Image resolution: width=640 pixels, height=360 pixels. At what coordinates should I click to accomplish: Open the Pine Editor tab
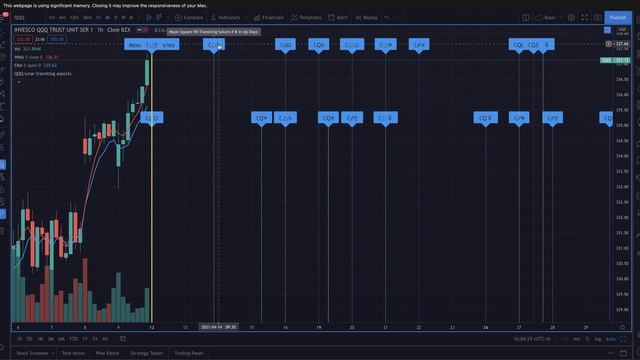(x=107, y=353)
